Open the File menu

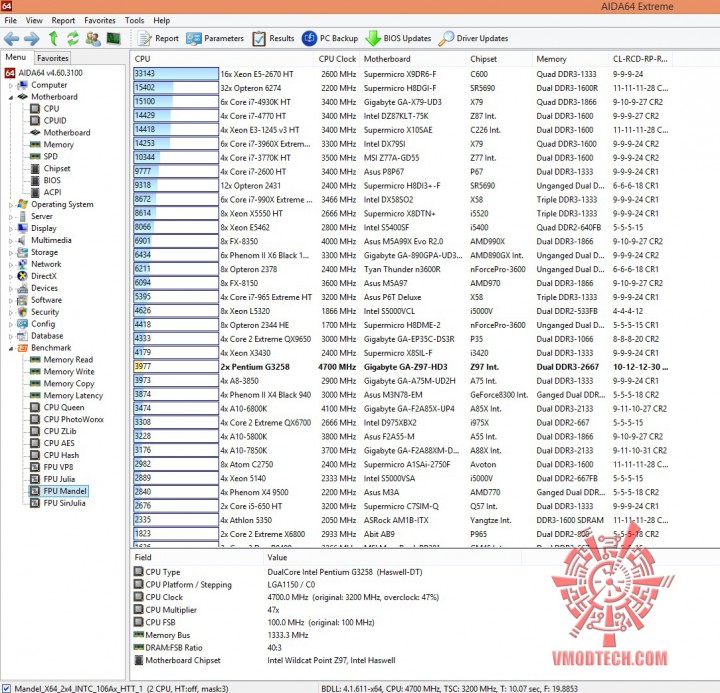11,20
